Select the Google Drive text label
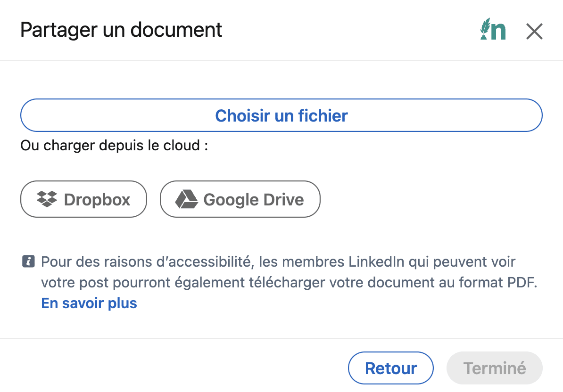 [254, 200]
